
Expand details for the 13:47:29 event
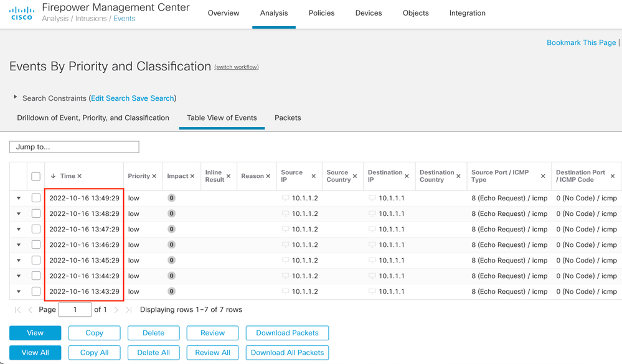click(19, 229)
